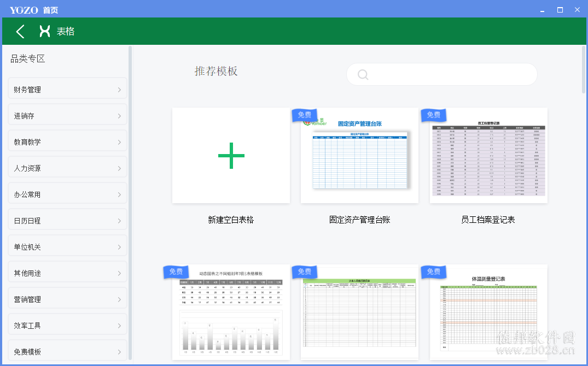Click the 免费 badge on 体温测量登记表
Viewport: 588px width, 366px height.
point(434,271)
